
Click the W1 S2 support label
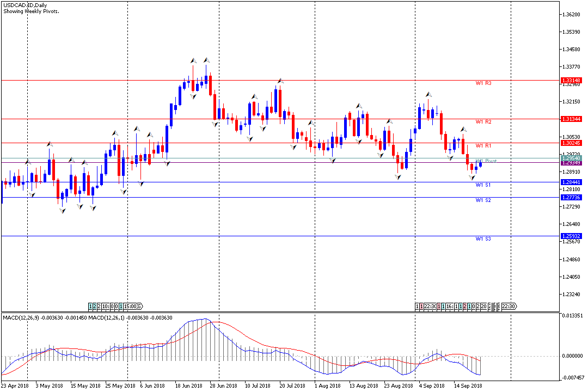[483, 200]
